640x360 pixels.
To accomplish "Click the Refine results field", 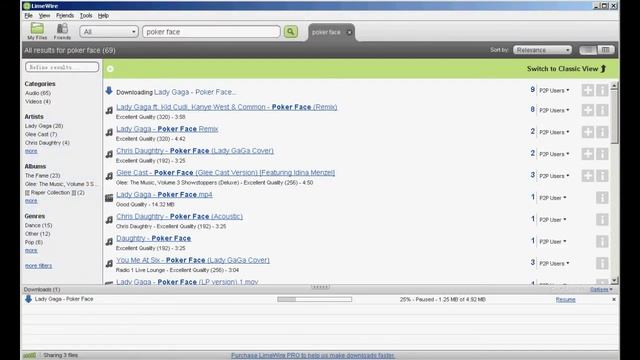I will point(62,67).
